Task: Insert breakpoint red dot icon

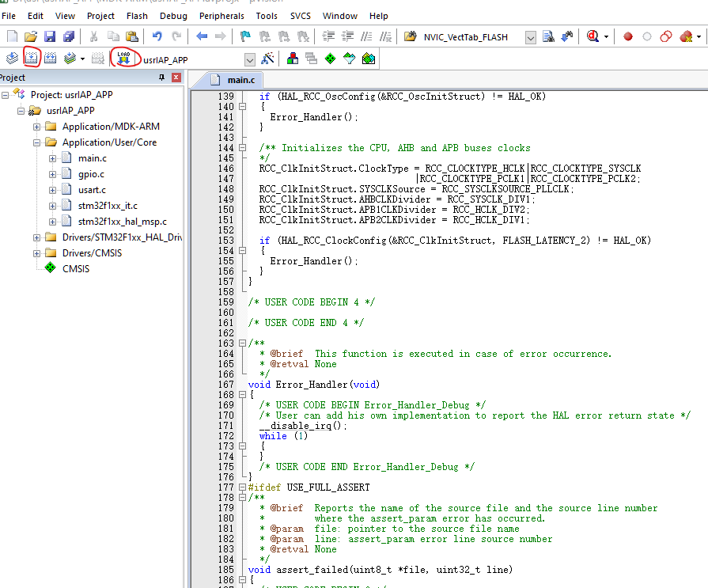Action: 627,36
